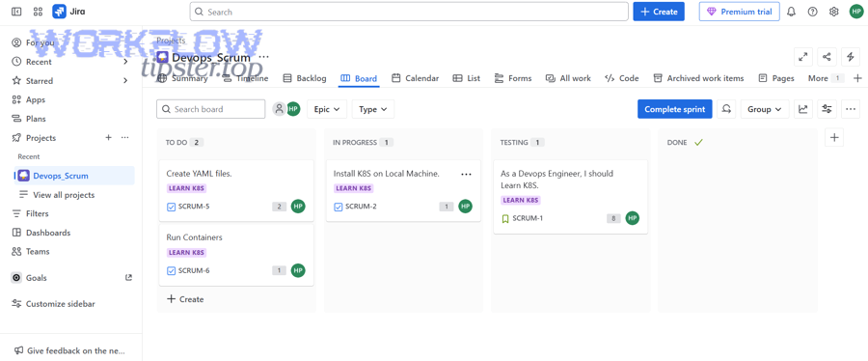Open the Group dropdown
This screenshot has width=868, height=361.
point(765,109)
